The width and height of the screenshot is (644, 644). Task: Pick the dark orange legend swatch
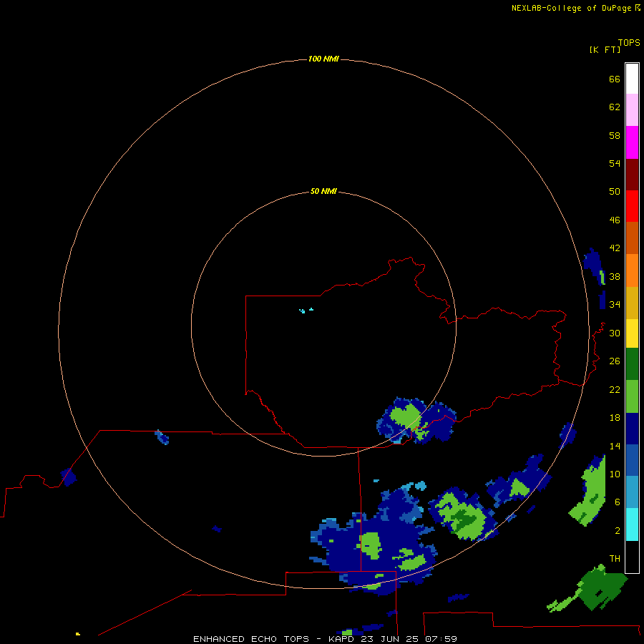point(632,238)
